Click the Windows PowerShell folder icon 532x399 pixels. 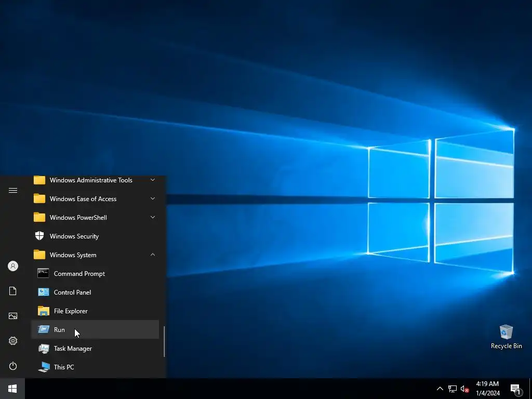pyautogui.click(x=39, y=217)
